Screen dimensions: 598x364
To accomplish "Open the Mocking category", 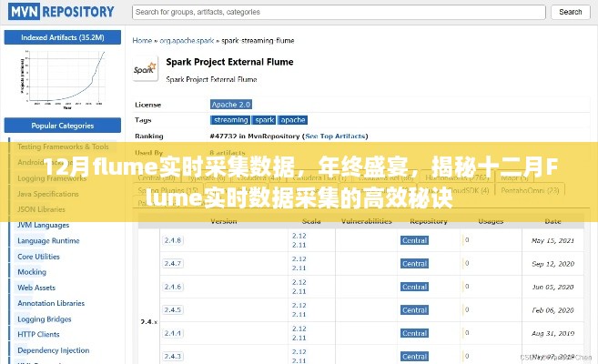I will pyautogui.click(x=32, y=272).
